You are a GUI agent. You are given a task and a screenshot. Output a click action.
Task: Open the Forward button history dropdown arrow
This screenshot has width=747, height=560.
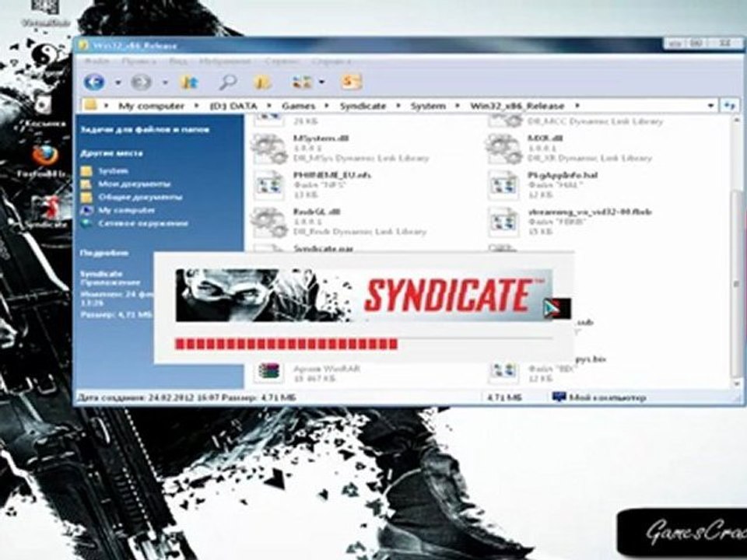[165, 82]
